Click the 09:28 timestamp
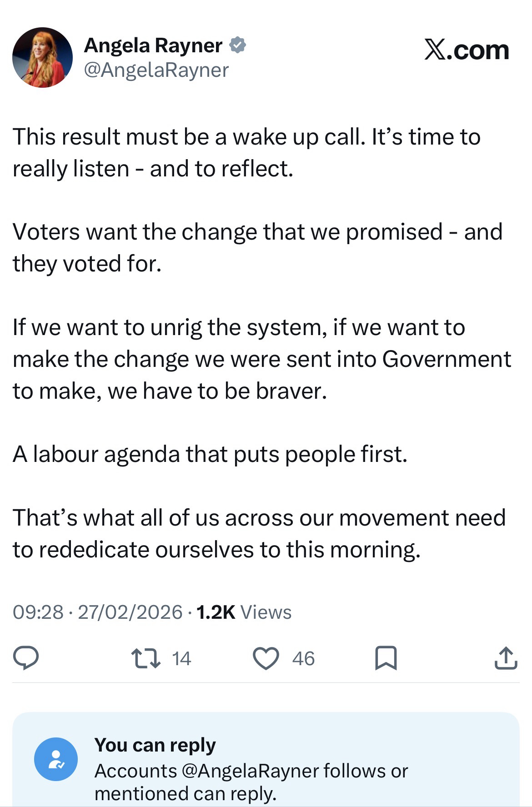532x807 pixels. click(38, 612)
